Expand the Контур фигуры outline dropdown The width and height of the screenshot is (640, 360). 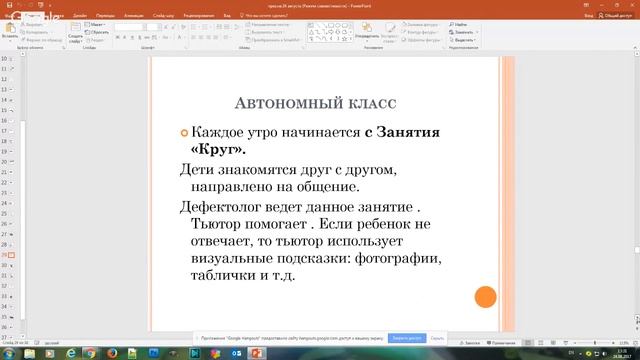point(420,32)
